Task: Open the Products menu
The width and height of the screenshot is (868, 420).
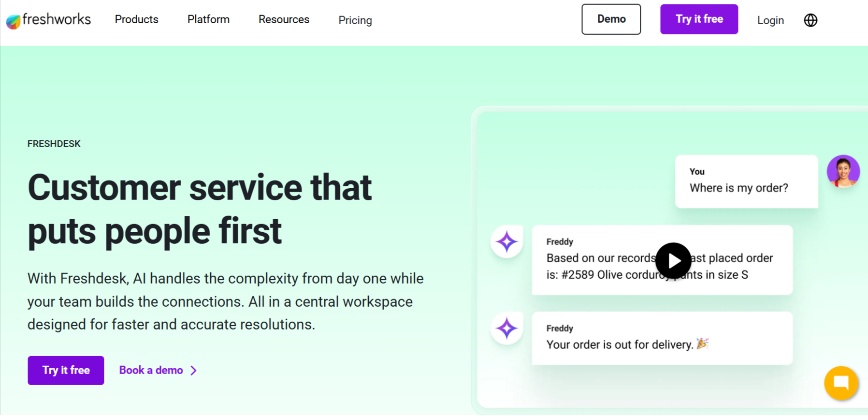Action: click(136, 19)
